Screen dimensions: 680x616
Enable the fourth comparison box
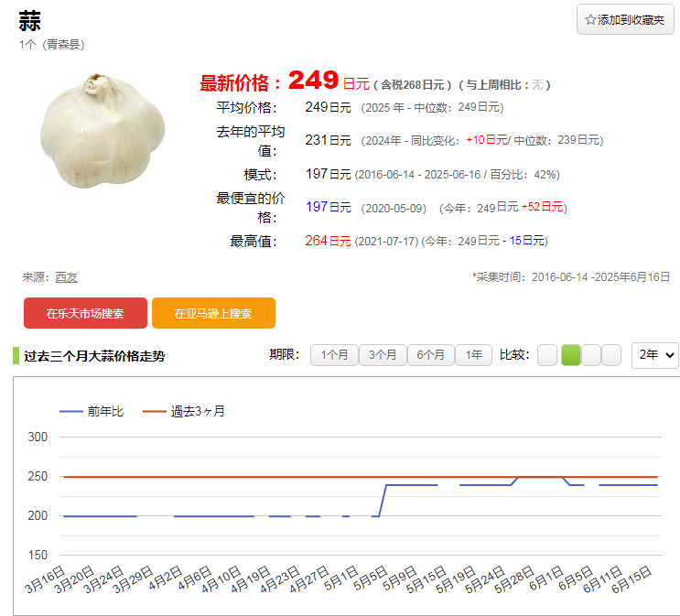pyautogui.click(x=611, y=355)
